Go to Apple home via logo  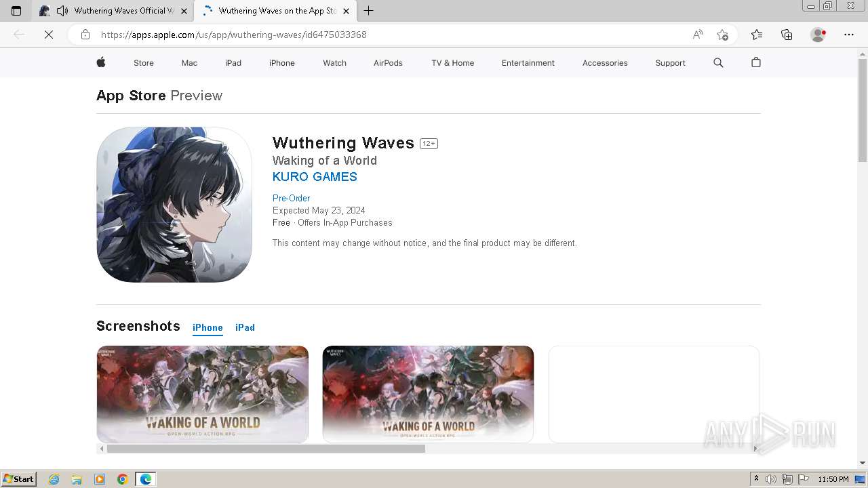[x=101, y=62]
